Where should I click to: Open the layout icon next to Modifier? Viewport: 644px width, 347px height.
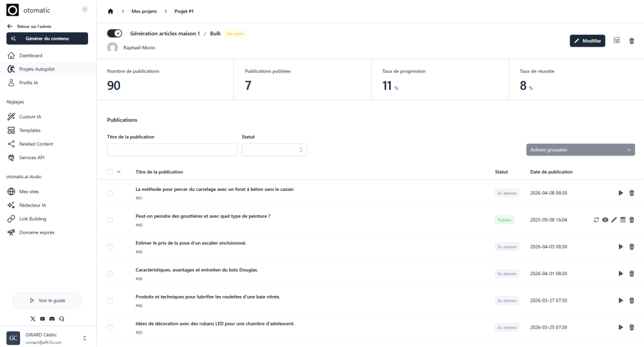pos(616,41)
